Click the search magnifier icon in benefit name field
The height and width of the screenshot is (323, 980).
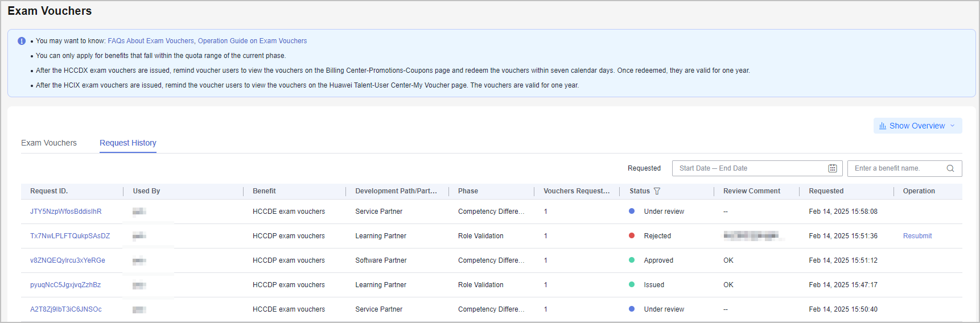pyautogui.click(x=950, y=168)
